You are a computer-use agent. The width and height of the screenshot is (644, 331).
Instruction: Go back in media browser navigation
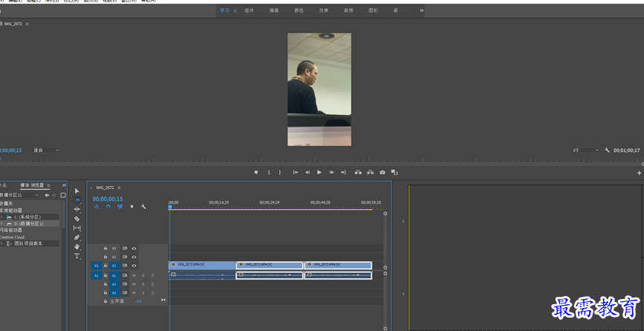click(x=47, y=195)
